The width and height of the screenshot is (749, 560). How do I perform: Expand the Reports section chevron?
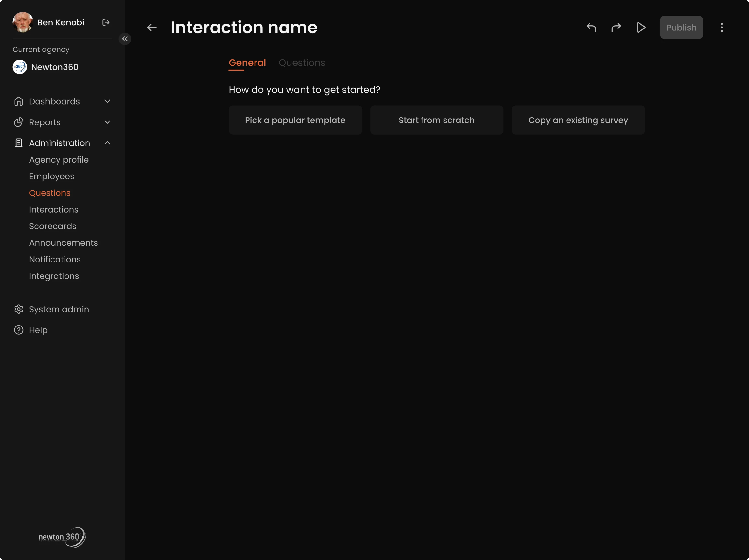click(x=107, y=122)
